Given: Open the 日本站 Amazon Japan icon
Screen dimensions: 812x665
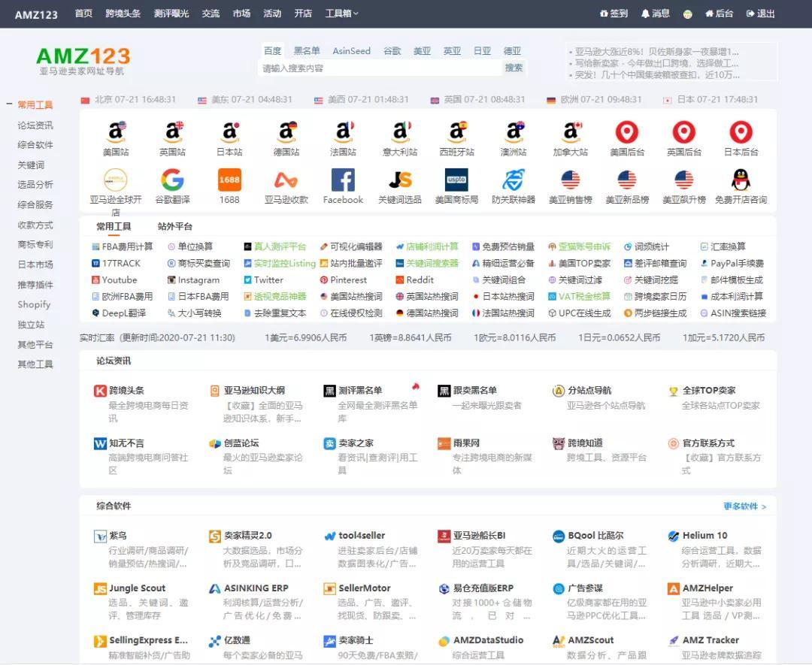Looking at the screenshot, I should [230, 134].
